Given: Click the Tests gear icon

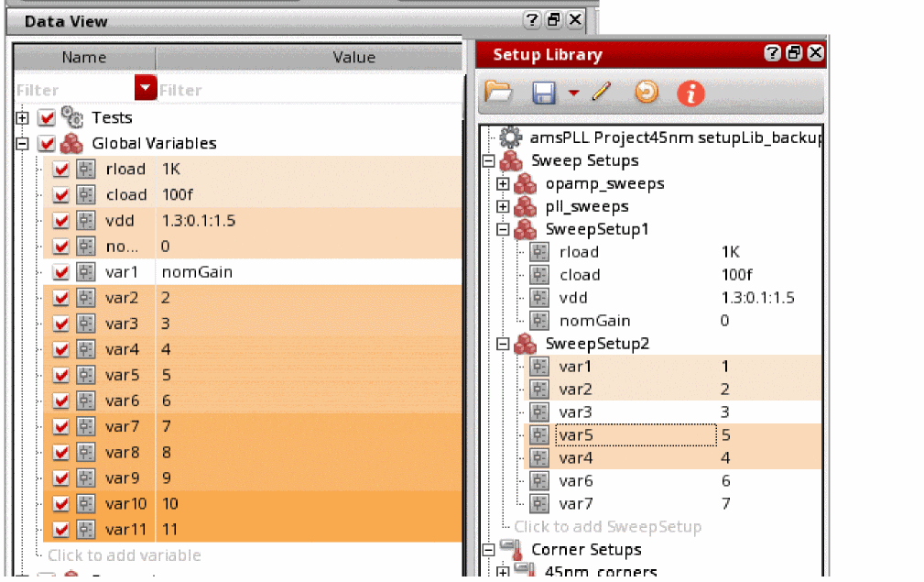Looking at the screenshot, I should [71, 117].
